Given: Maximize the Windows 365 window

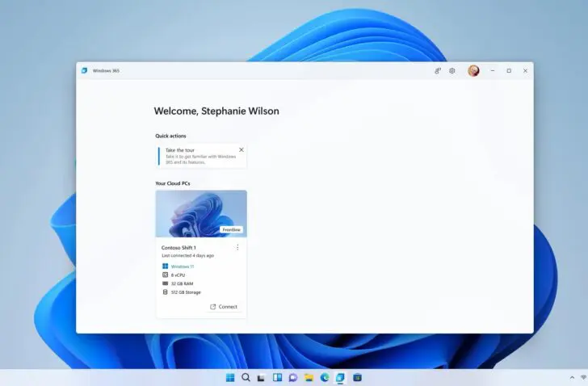Looking at the screenshot, I should coord(509,70).
